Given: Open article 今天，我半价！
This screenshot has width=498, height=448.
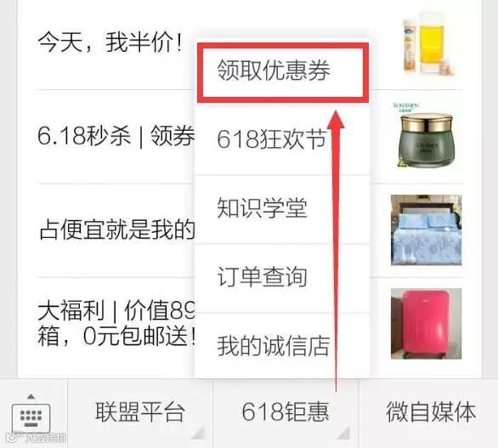Looking at the screenshot, I should click(110, 43).
